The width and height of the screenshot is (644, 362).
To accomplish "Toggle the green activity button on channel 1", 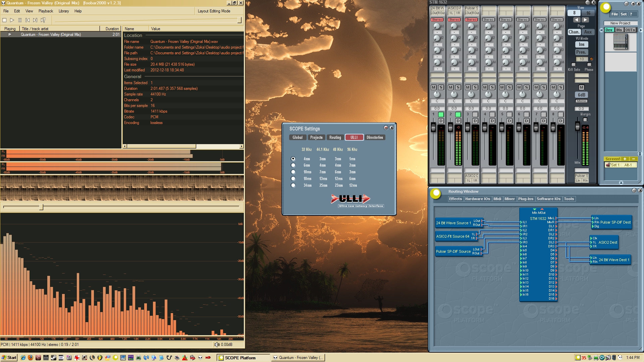I will 441,114.
